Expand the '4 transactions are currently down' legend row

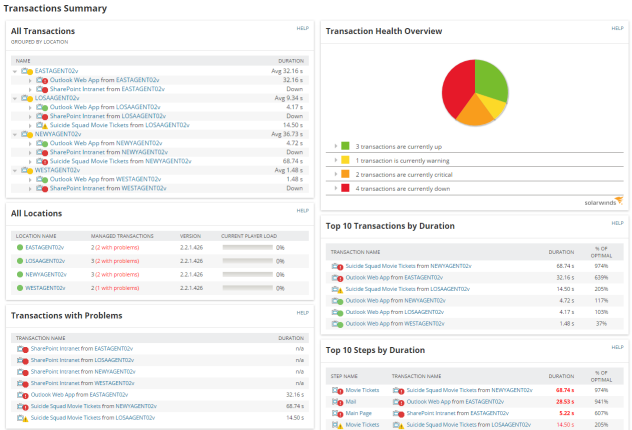click(334, 187)
